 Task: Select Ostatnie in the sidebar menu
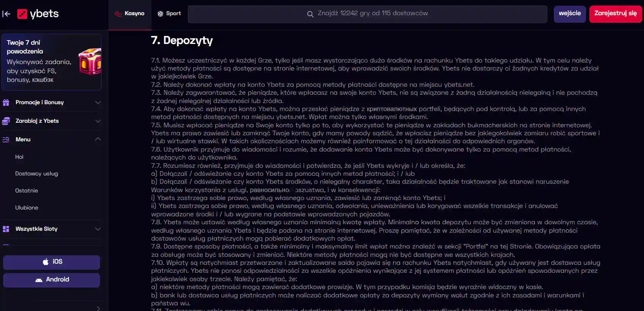[27, 191]
